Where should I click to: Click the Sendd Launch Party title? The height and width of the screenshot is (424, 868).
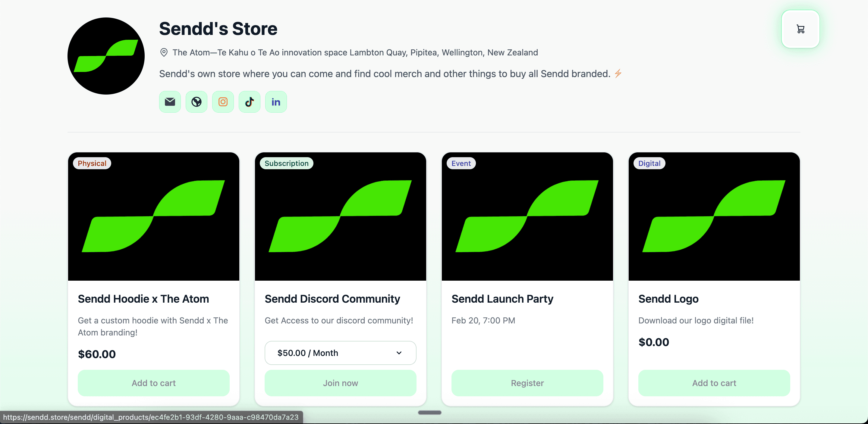coord(502,299)
